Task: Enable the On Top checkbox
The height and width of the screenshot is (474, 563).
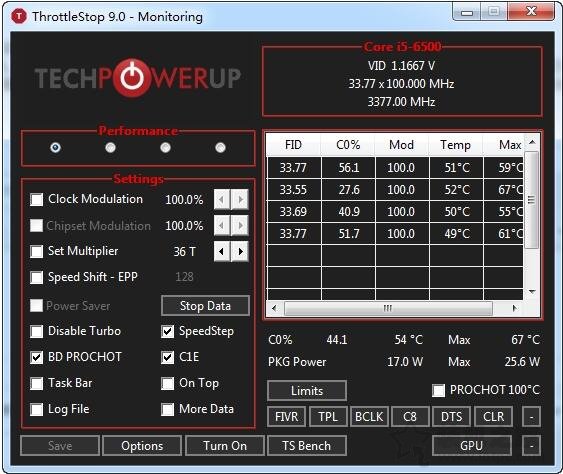Action: tap(168, 384)
